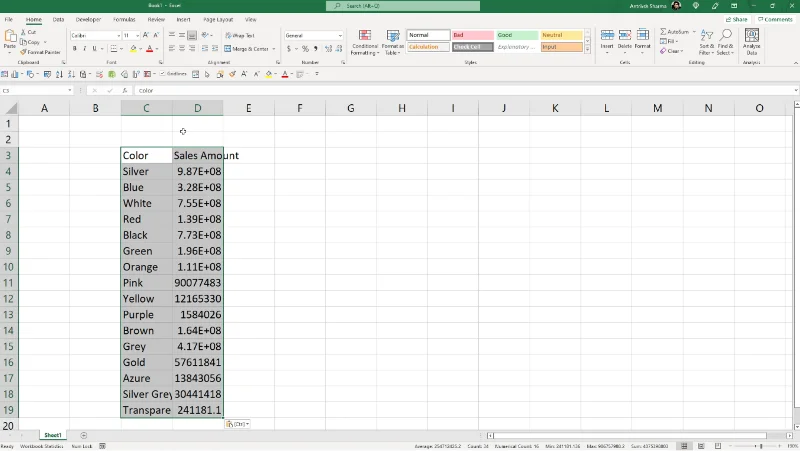Open the Name Box dropdown

pos(70,90)
